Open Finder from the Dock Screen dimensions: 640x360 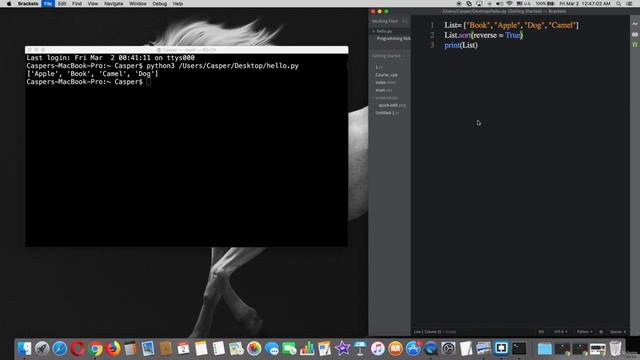click(24, 349)
